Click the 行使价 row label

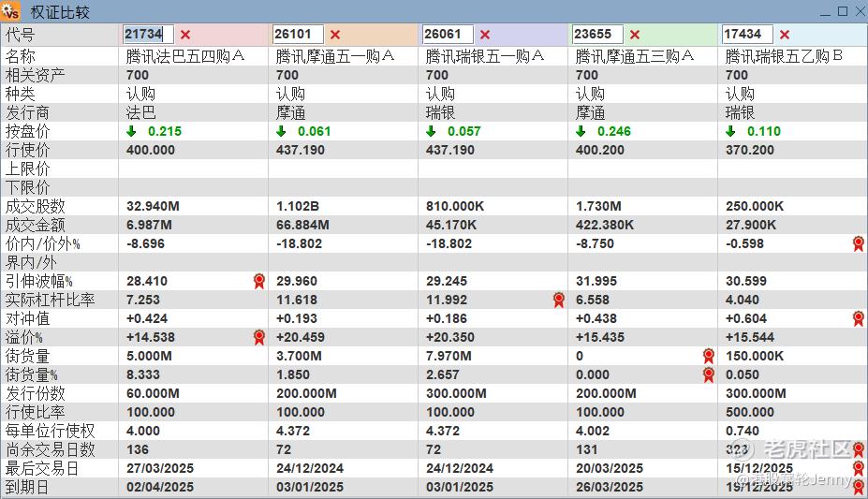pos(28,150)
